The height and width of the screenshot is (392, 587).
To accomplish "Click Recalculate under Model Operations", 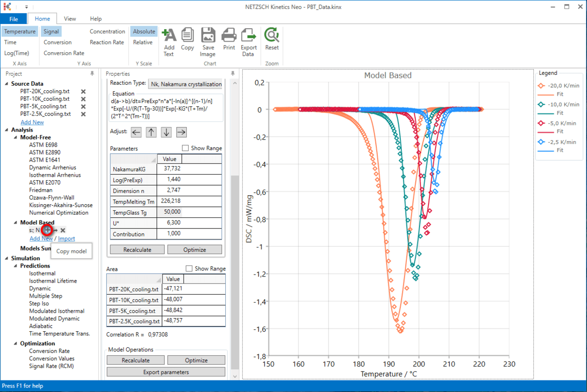I will (x=135, y=360).
